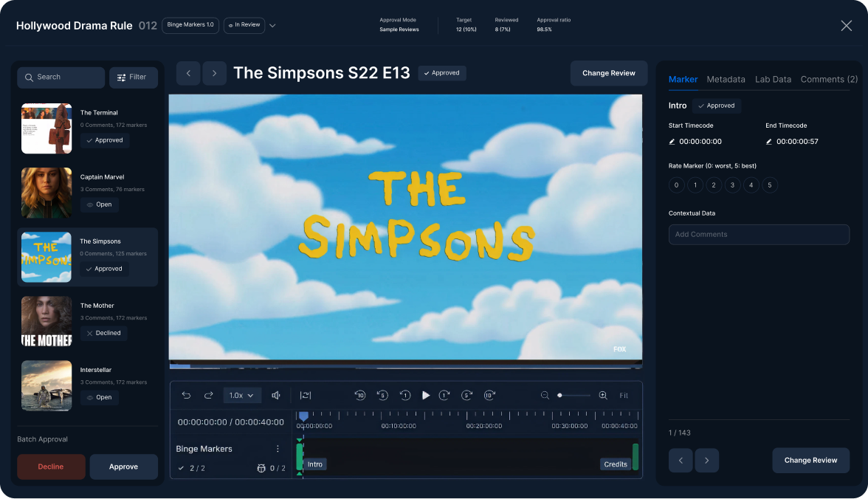Image resolution: width=868 pixels, height=499 pixels.
Task: Open the Comments (2) tab
Action: [x=829, y=79]
